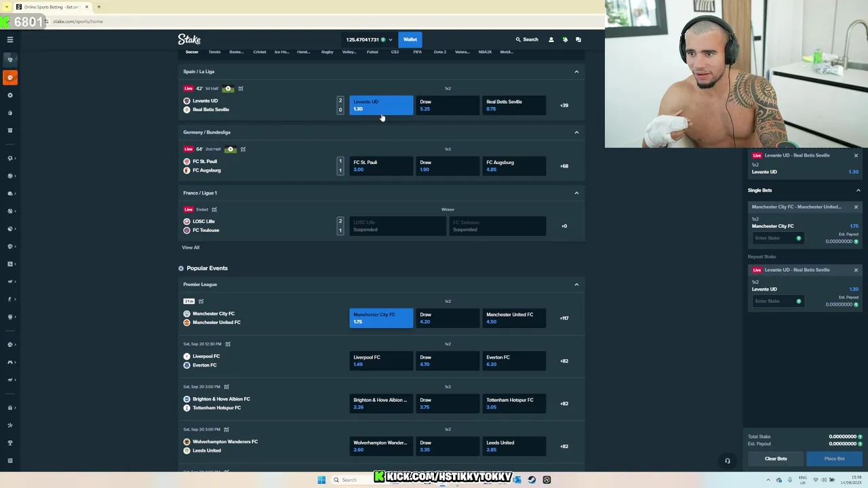Collapse the Germany / Bundesliga section
The height and width of the screenshot is (488, 868).
(x=576, y=132)
